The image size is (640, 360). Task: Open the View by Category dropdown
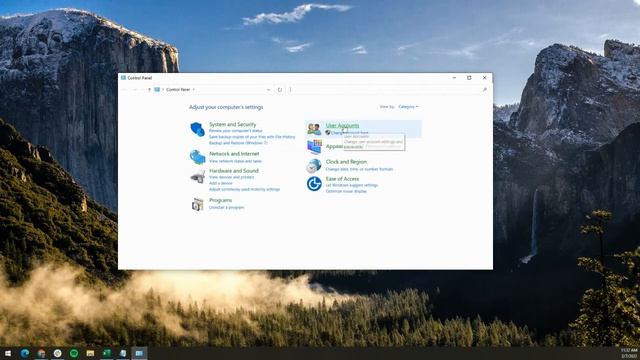pyautogui.click(x=408, y=107)
